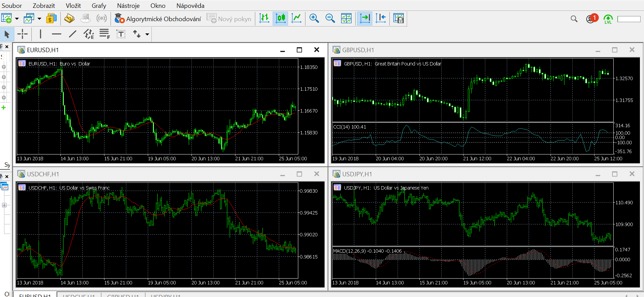Switch to bar chart display
The width and height of the screenshot is (644, 297).
coord(264,18)
